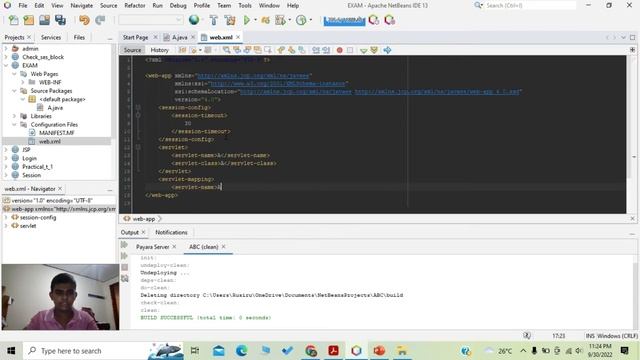The height and width of the screenshot is (360, 640).
Task: Click the Redo arrow icon
Action: pyautogui.click(x=100, y=20)
